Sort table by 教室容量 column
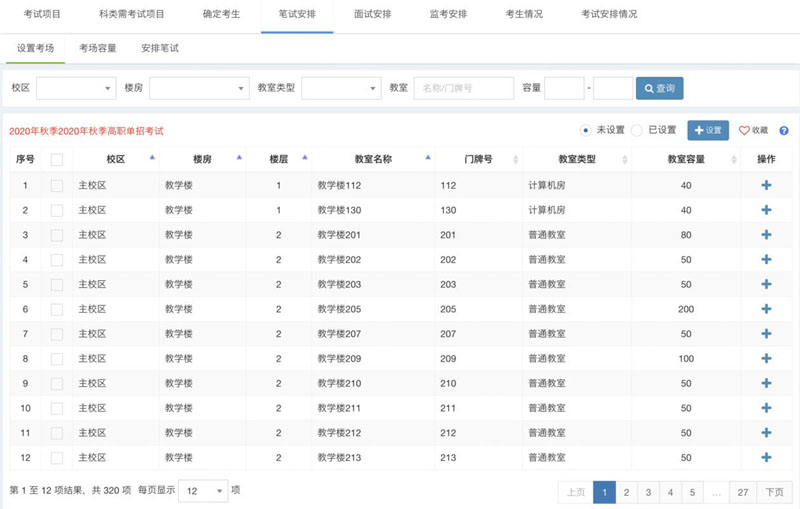This screenshot has width=800, height=509. click(732, 159)
